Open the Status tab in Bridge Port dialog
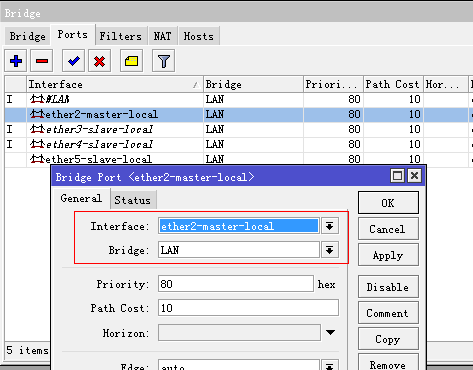The width and height of the screenshot is (473, 370). 133,200
